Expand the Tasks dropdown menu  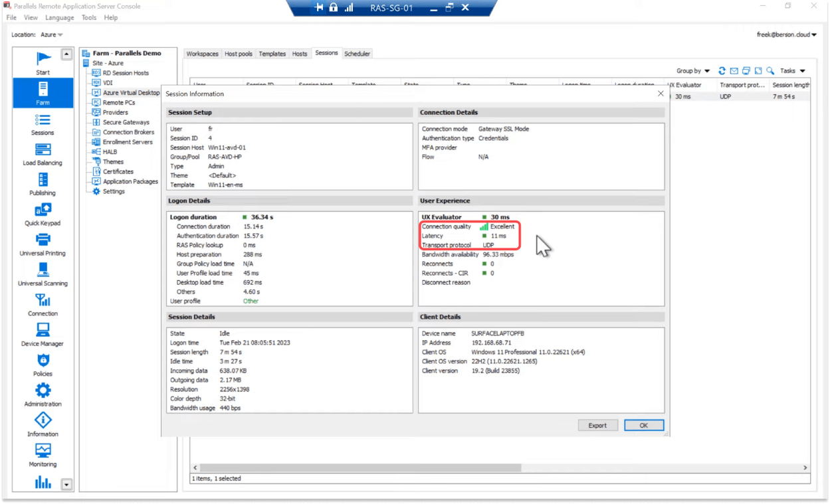[x=792, y=71]
